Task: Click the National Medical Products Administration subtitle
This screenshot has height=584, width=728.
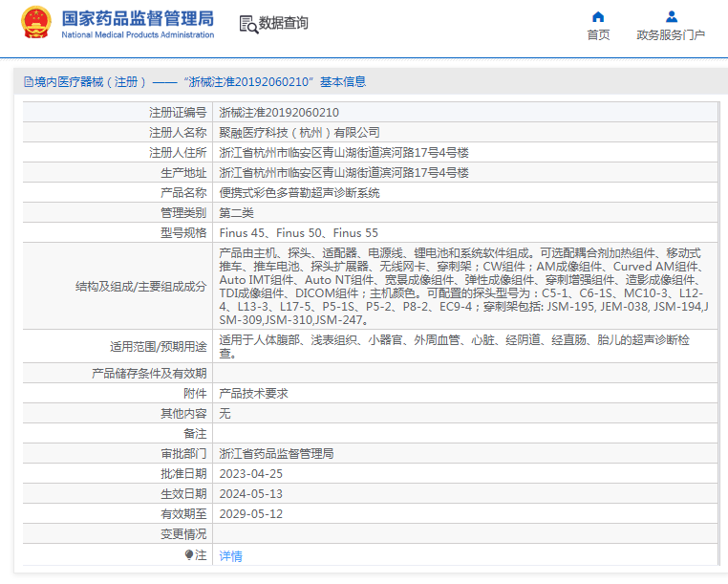Action: (138, 34)
